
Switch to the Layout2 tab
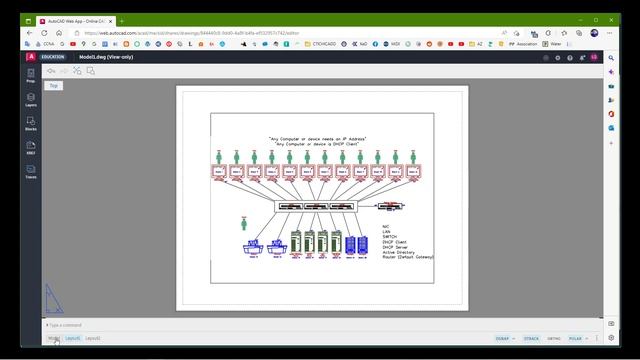point(93,338)
